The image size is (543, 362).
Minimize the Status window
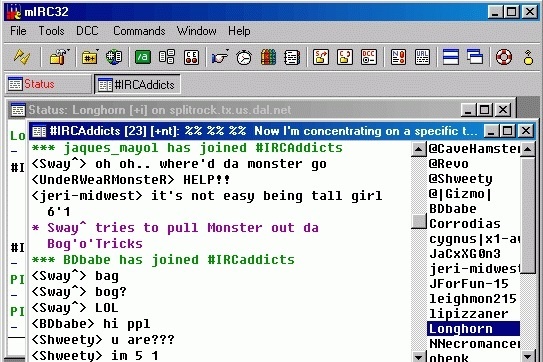pos(468,110)
